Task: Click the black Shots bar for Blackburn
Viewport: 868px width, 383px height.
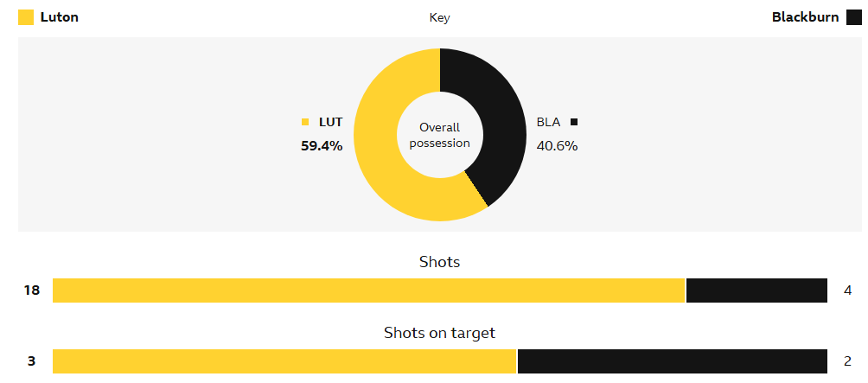Action: click(x=756, y=290)
